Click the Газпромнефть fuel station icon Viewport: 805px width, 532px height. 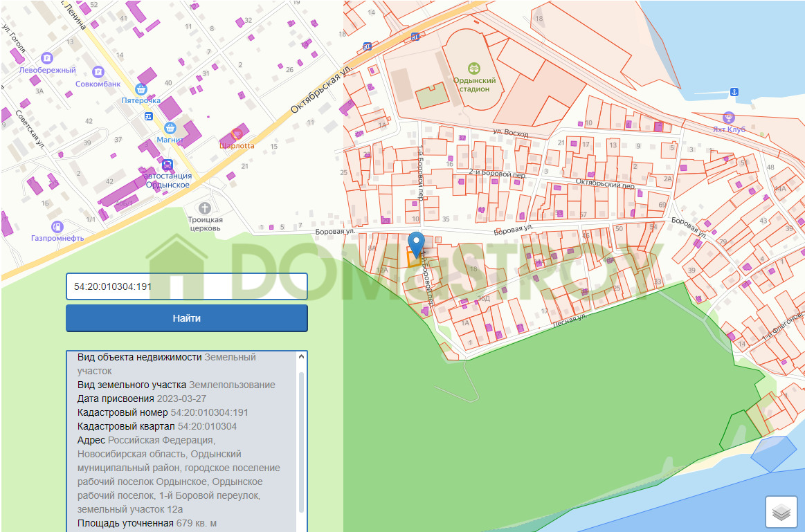click(57, 226)
